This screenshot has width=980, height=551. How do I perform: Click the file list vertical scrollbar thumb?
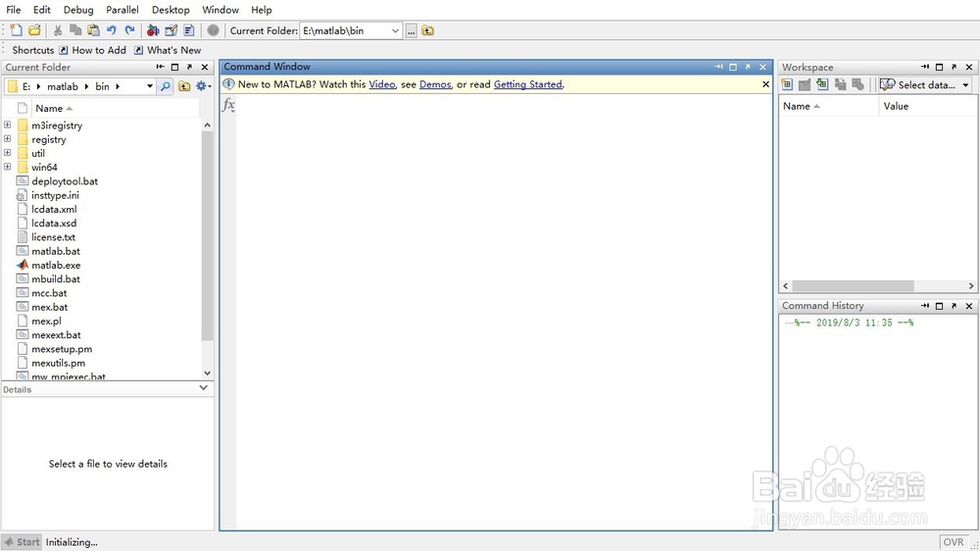(x=207, y=236)
